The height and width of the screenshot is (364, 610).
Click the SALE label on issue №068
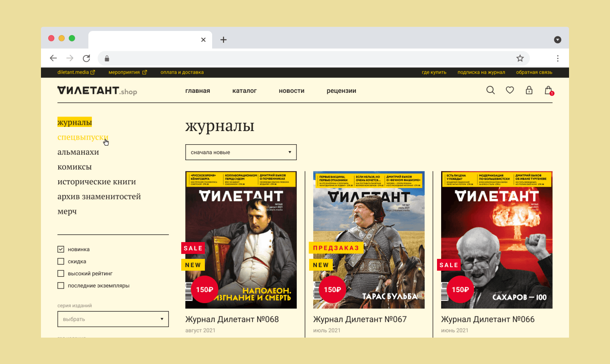[193, 248]
